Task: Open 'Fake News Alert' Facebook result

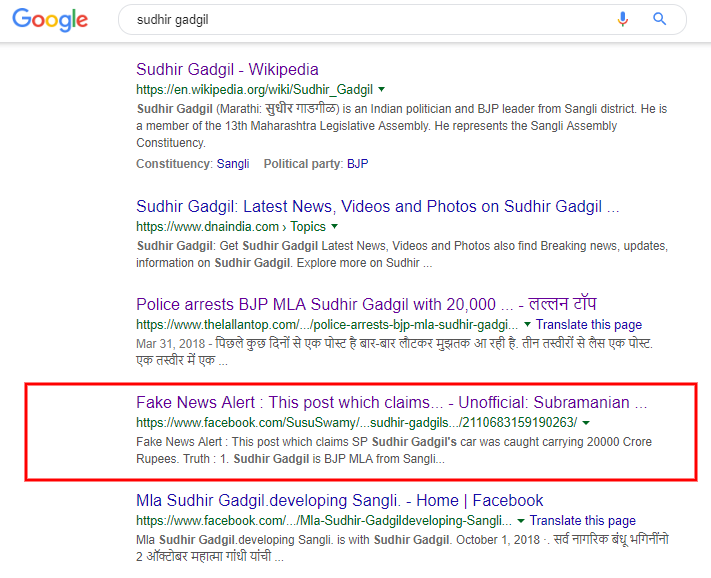Action: pos(391,403)
